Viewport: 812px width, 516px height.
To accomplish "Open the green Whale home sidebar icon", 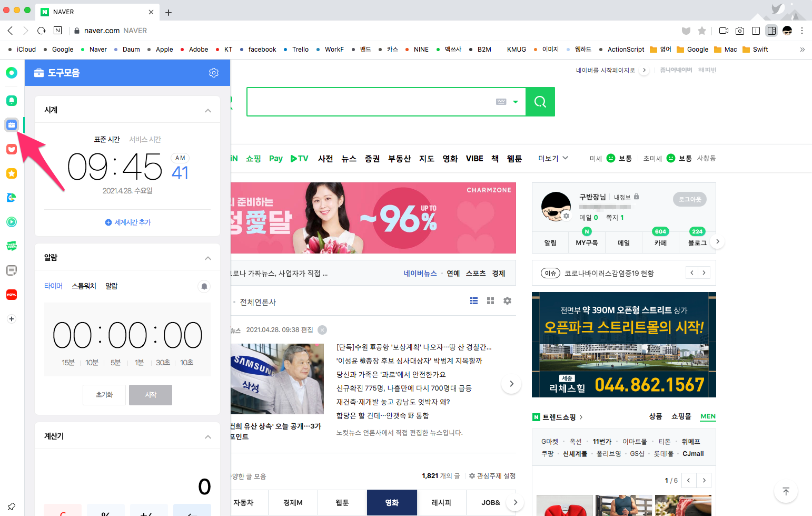I will click(12, 73).
